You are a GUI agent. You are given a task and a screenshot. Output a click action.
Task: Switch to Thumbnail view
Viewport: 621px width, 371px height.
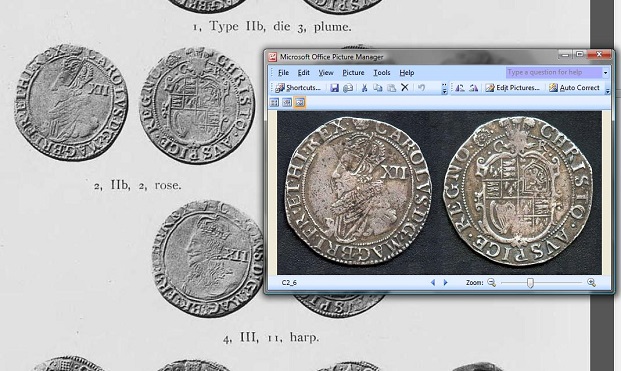[x=274, y=103]
